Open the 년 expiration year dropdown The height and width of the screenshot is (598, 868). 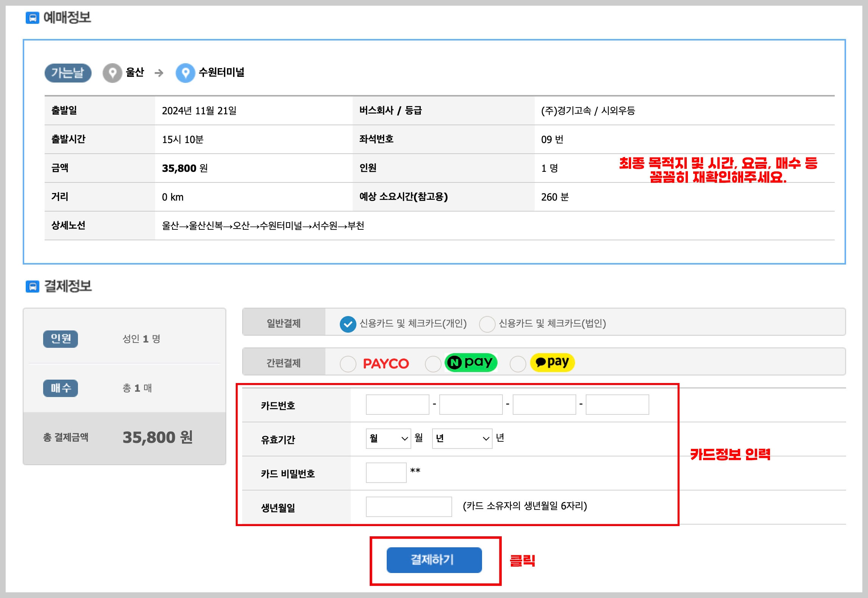[x=461, y=439]
